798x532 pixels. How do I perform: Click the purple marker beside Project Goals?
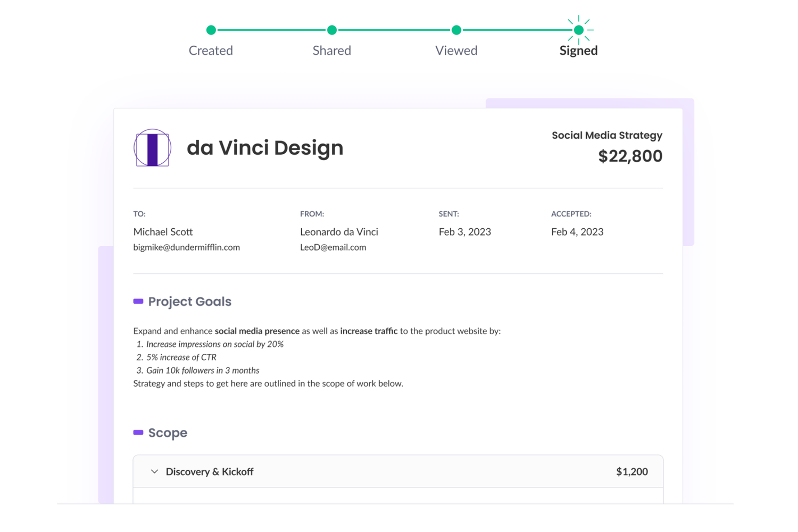138,302
